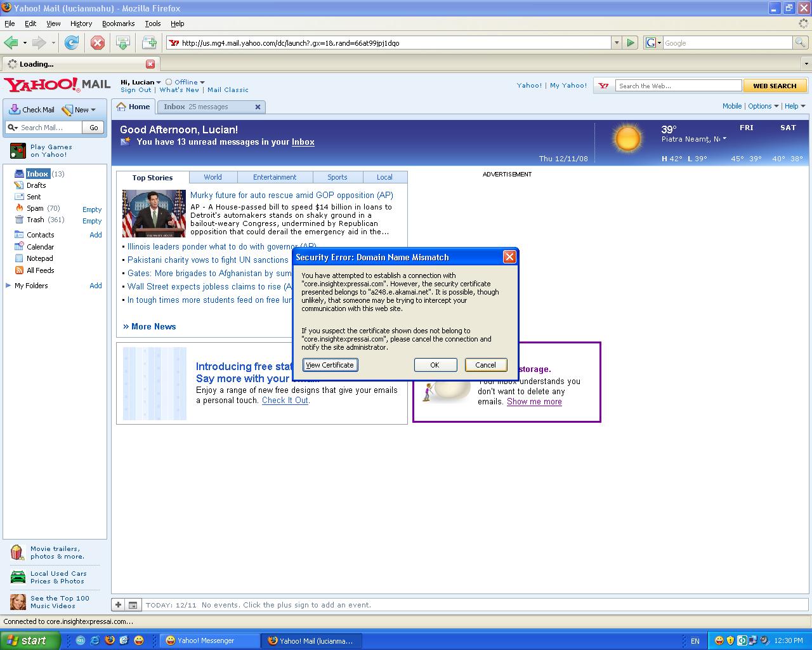Close the Inbox tab

pos(258,107)
